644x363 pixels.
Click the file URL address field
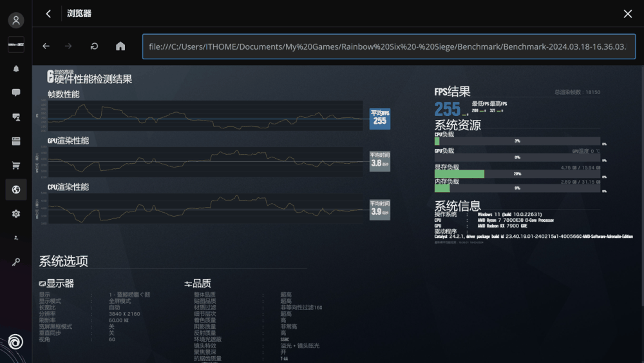point(389,46)
